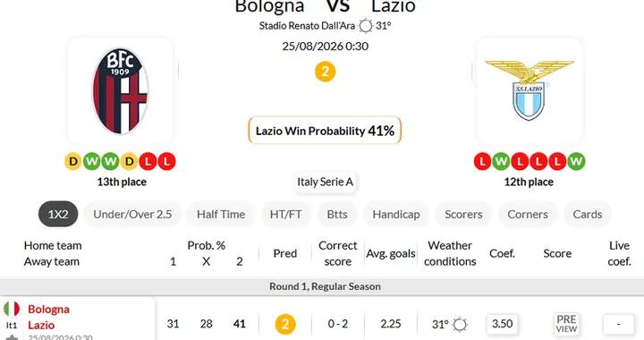The height and width of the screenshot is (340, 644).
Task: Click the Bologna FC 1909 club crest
Action: [x=120, y=90]
